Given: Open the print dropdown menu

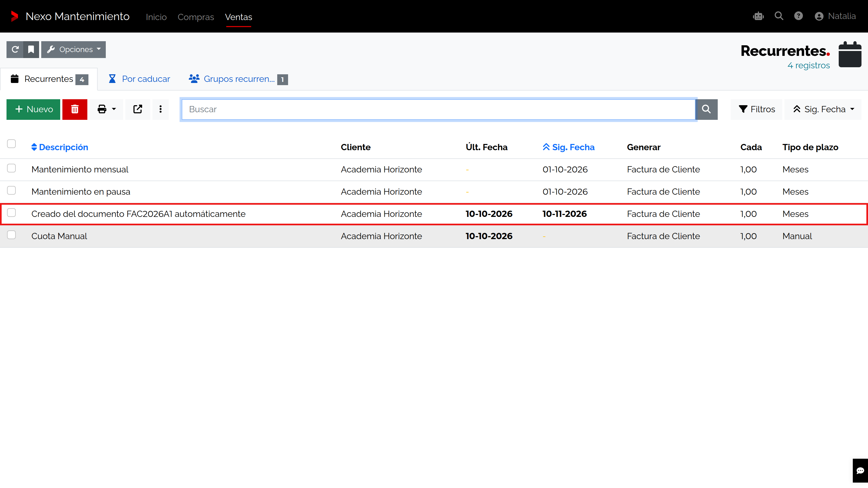Looking at the screenshot, I should pyautogui.click(x=106, y=109).
